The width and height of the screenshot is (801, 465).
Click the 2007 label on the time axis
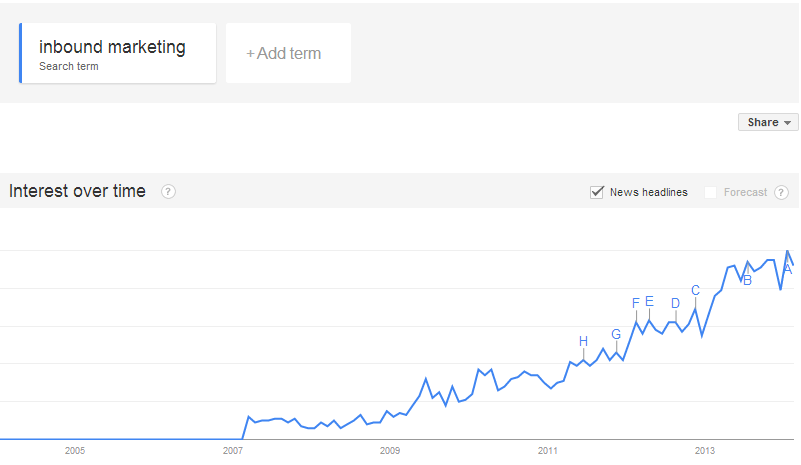(x=232, y=451)
